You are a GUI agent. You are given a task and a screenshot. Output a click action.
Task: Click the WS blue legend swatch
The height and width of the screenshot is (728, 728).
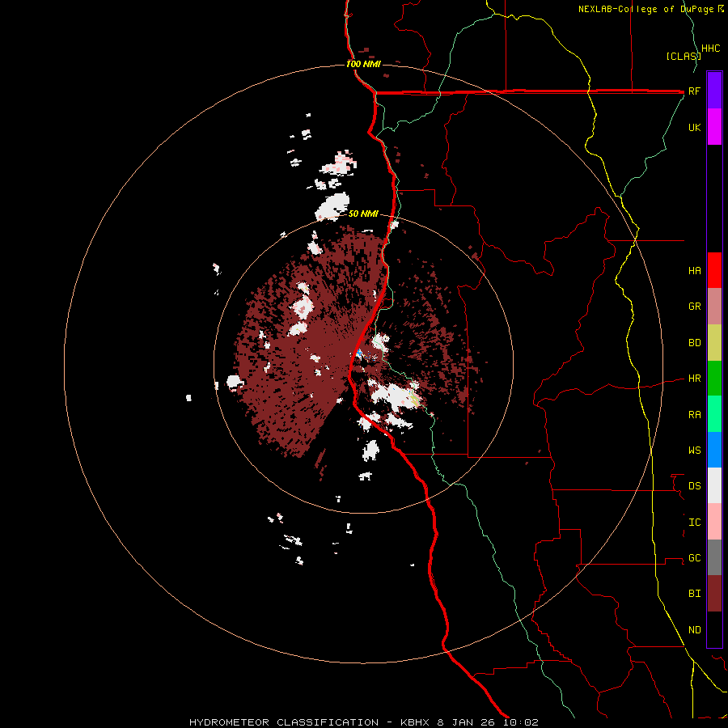pyautogui.click(x=714, y=450)
